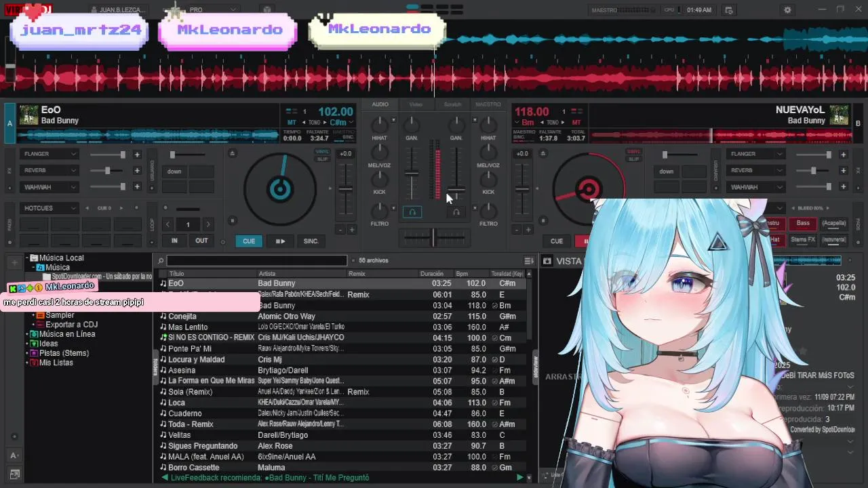This screenshot has width=868, height=488.
Task: Add WAHWAH effect plus on deck A
Action: tap(137, 187)
